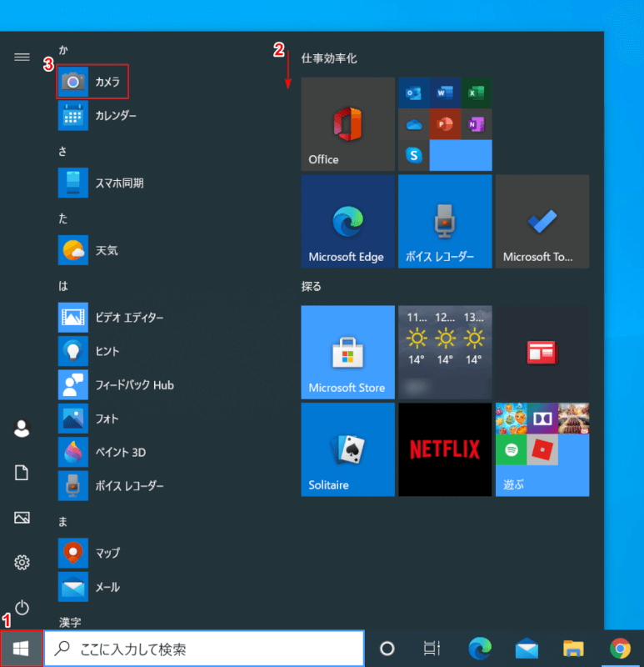Open the Microsoft Store tile
This screenshot has height=667, width=644.
pyautogui.click(x=347, y=352)
